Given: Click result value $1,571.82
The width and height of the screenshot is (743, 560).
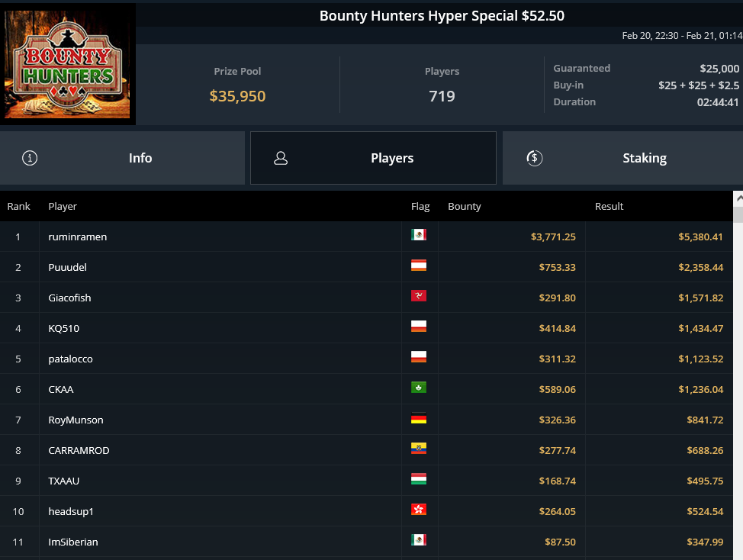Looking at the screenshot, I should coord(700,298).
